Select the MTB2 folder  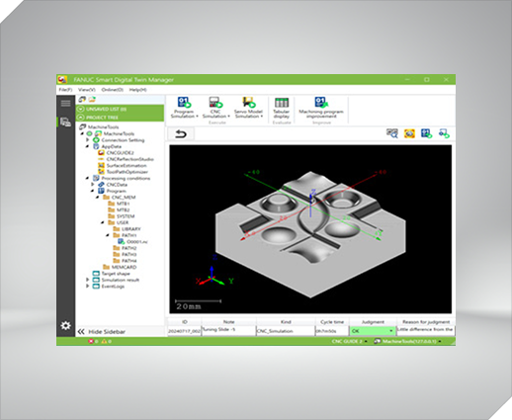(x=123, y=210)
